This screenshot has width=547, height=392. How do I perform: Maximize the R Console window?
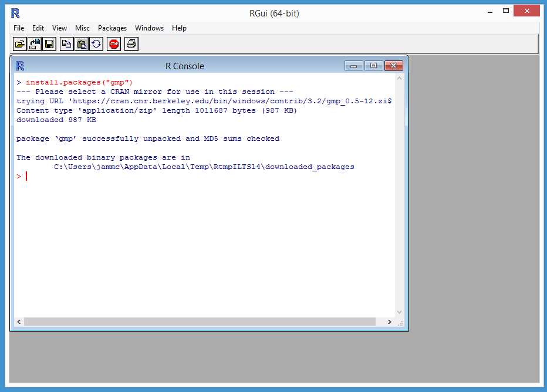tap(374, 66)
